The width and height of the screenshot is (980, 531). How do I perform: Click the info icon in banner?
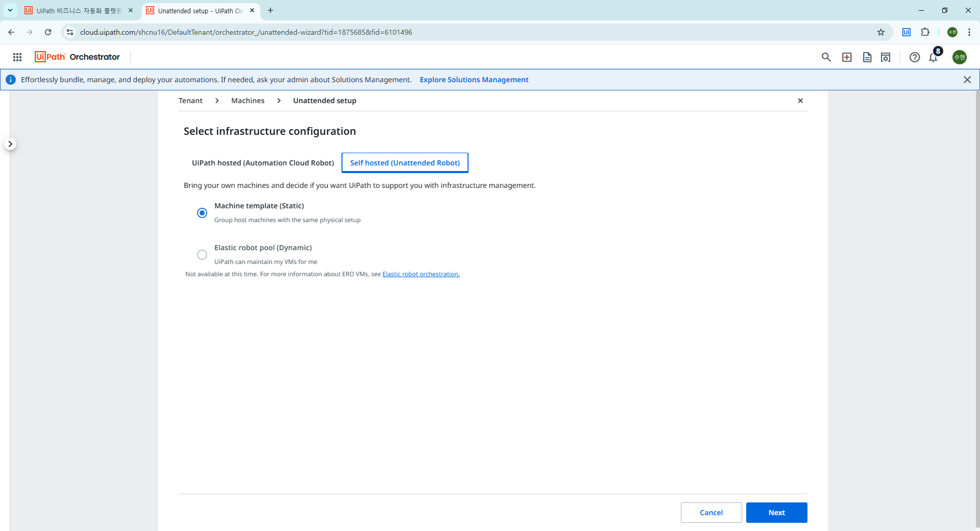click(x=11, y=80)
